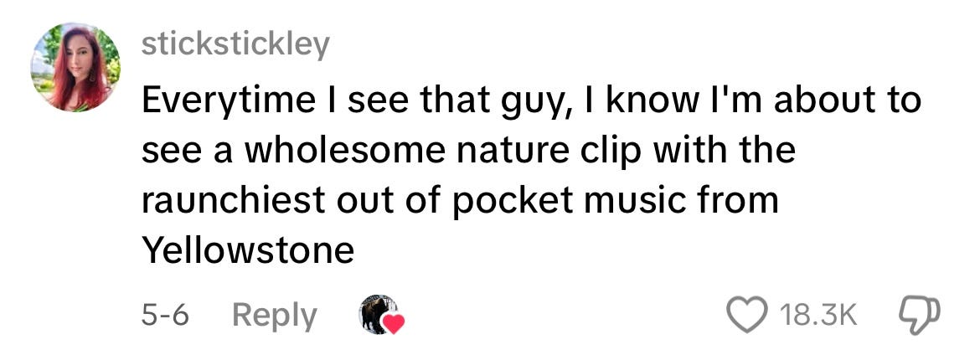
Task: Select the phrase nature clip
Action: [538, 152]
